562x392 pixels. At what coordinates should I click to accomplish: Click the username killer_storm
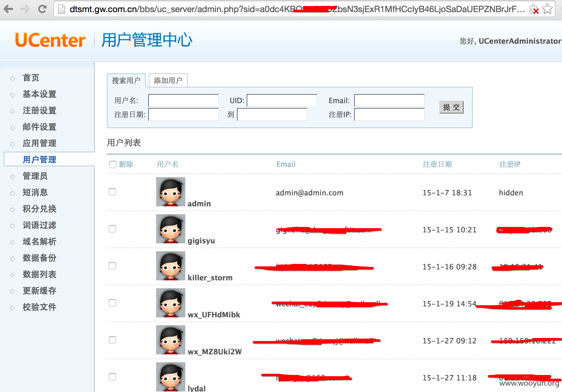(x=210, y=278)
